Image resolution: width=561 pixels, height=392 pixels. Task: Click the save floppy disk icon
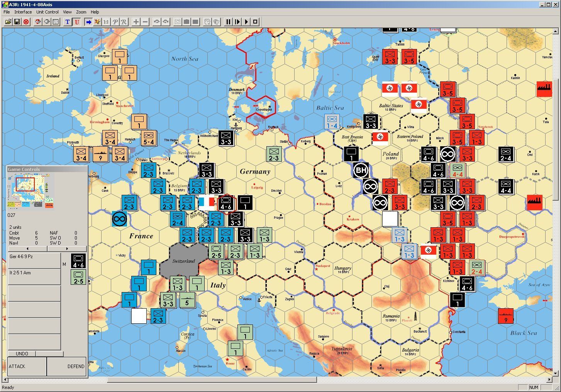pos(17,22)
